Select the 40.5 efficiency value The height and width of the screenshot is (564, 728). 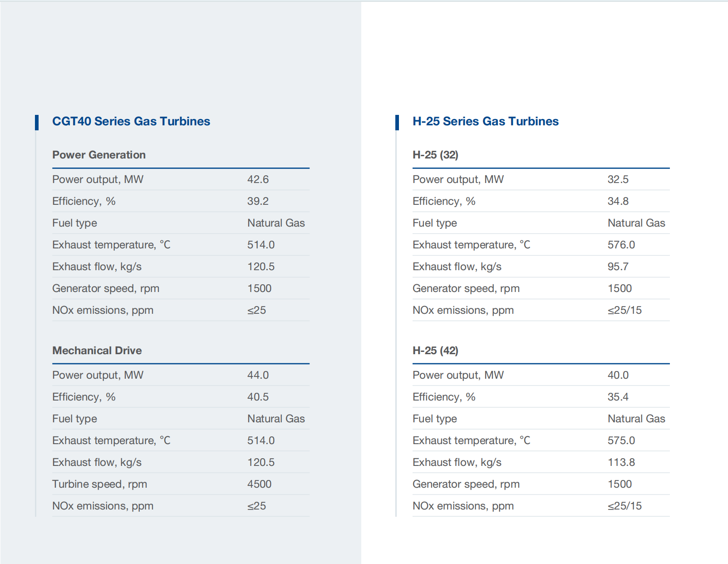tap(258, 397)
